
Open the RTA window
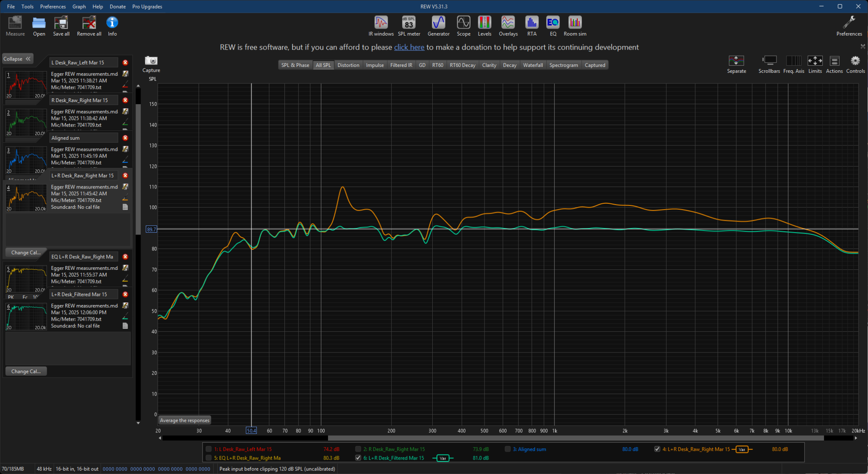tap(531, 26)
